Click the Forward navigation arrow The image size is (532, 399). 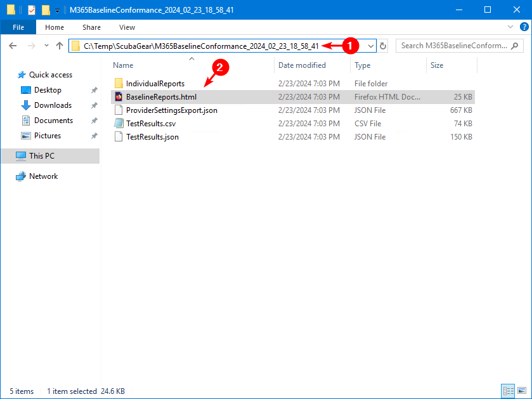pyautogui.click(x=31, y=46)
